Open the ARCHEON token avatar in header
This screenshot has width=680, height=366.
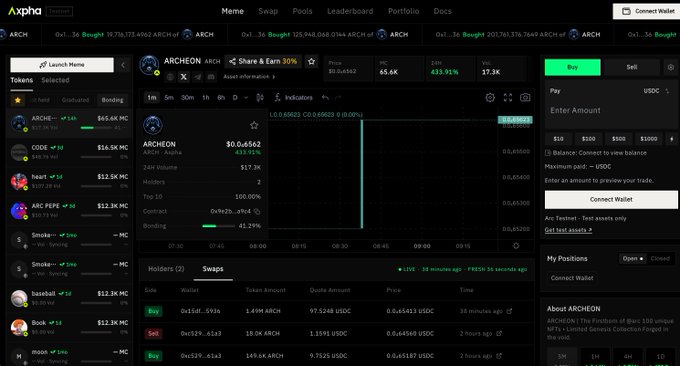coord(149,65)
